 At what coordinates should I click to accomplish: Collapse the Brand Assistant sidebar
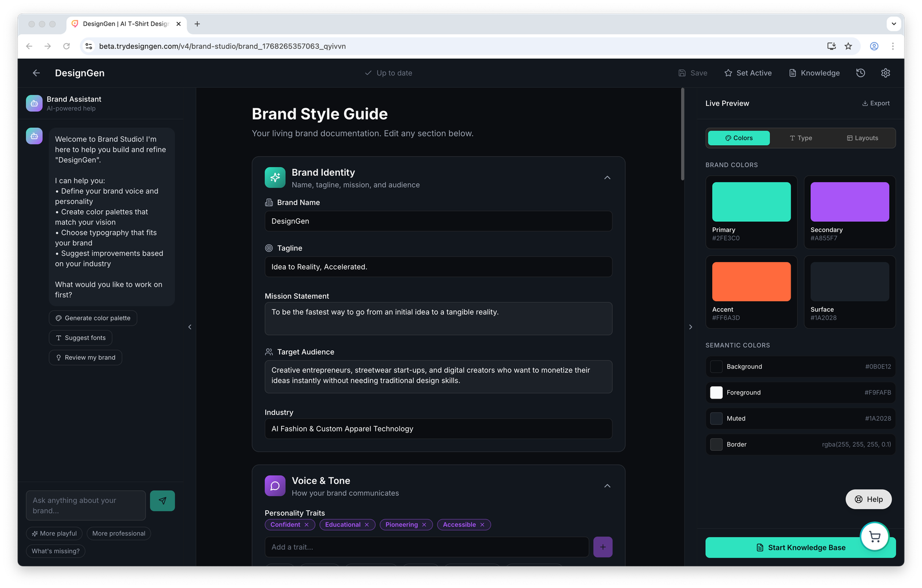190,327
